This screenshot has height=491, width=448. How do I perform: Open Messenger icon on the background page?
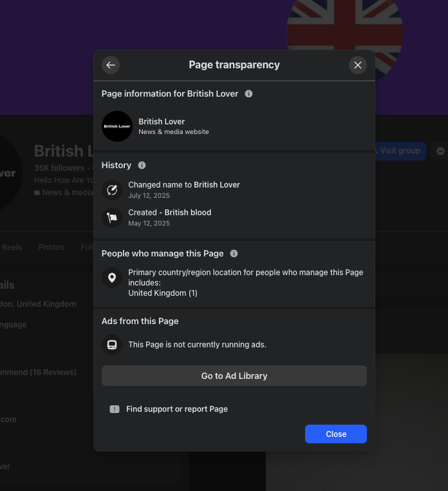pos(440,151)
